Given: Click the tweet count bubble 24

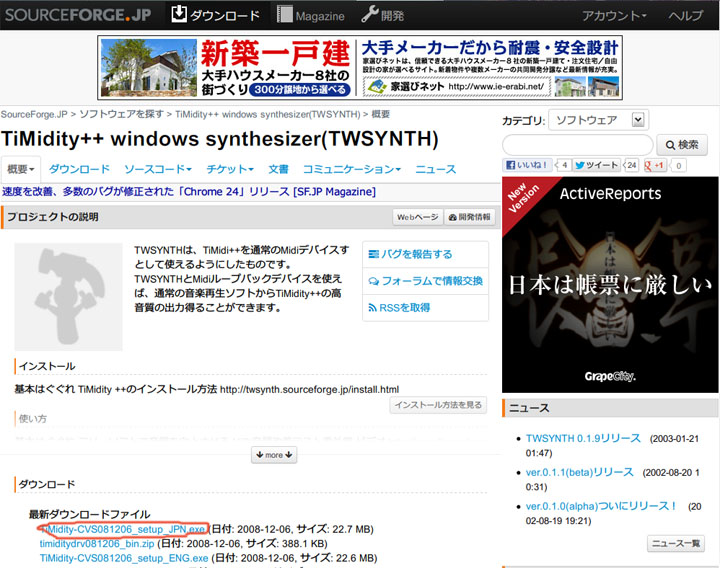Looking at the screenshot, I should point(632,165).
